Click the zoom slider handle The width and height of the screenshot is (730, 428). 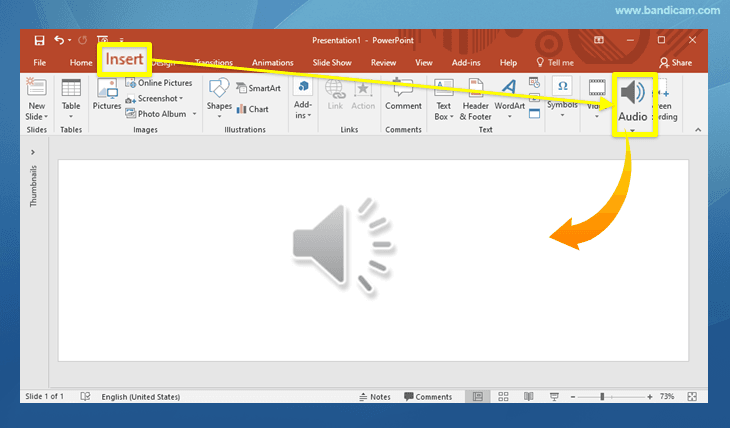[x=602, y=397]
